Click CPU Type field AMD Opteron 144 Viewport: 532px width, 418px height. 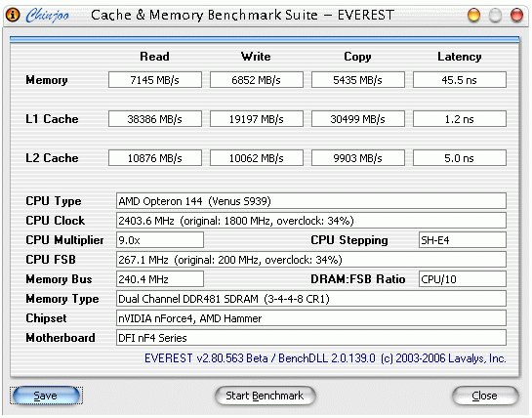[x=311, y=201]
